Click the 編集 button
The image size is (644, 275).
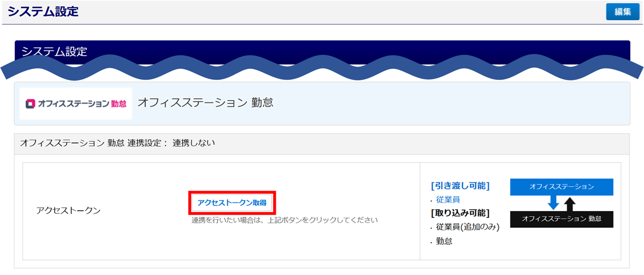[622, 12]
